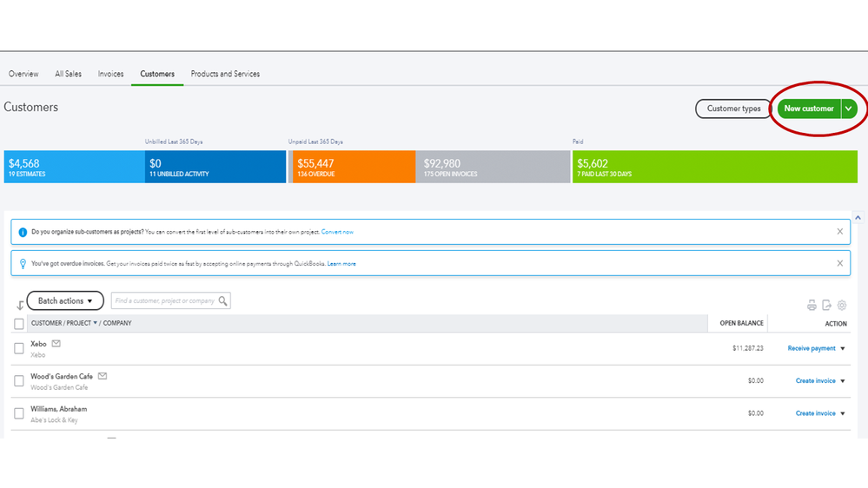Image resolution: width=868 pixels, height=488 pixels.
Task: Dismiss the sub-customers projects notice
Action: 839,232
